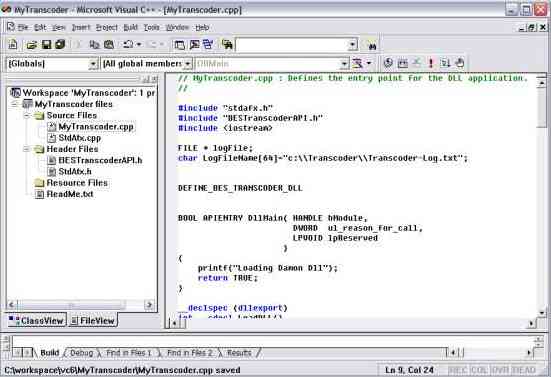Select MyTranscoder.cpp in the file tree
The width and height of the screenshot is (551, 377).
coord(96,127)
